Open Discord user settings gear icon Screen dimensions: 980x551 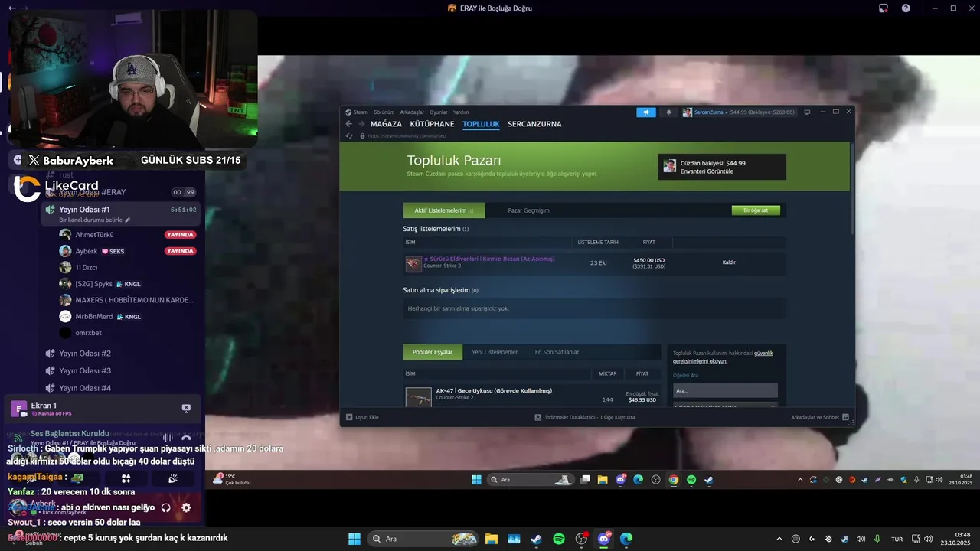pyautogui.click(x=186, y=507)
